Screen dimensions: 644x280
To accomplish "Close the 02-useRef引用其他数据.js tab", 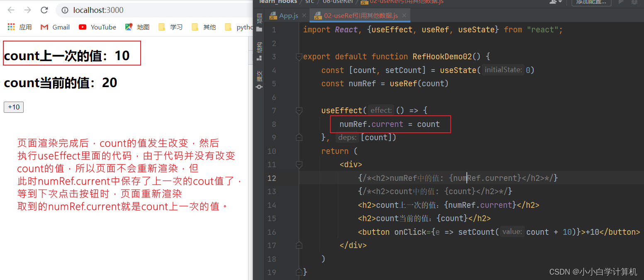I will click(x=404, y=16).
